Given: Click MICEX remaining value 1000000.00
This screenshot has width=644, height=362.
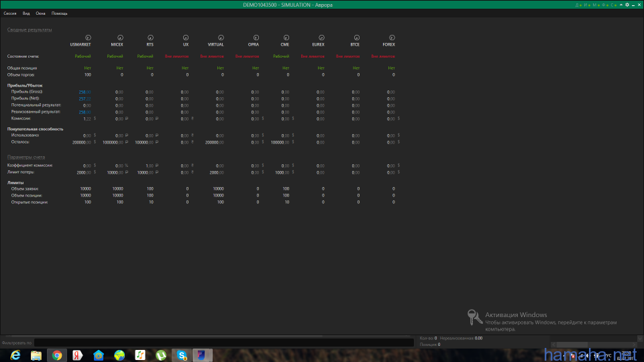Looking at the screenshot, I should coord(113,142).
